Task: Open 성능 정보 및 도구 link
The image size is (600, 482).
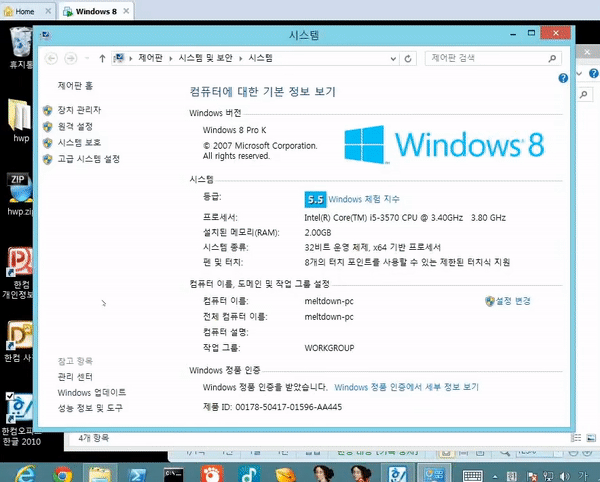Action: point(90,408)
